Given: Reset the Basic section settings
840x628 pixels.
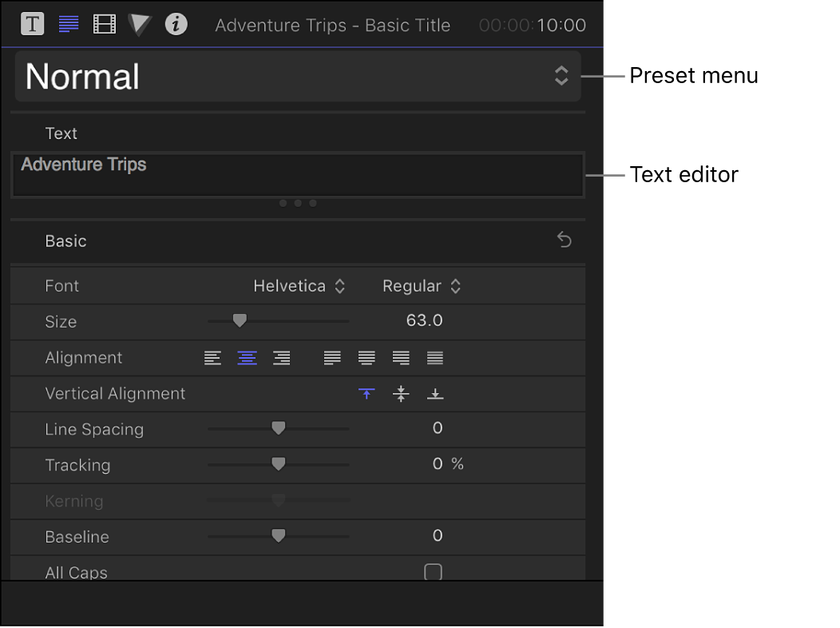Looking at the screenshot, I should [x=565, y=240].
